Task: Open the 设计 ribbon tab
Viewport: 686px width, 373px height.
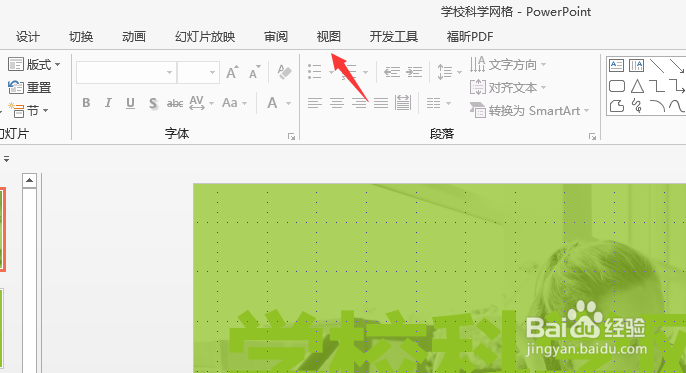Action: 28,37
